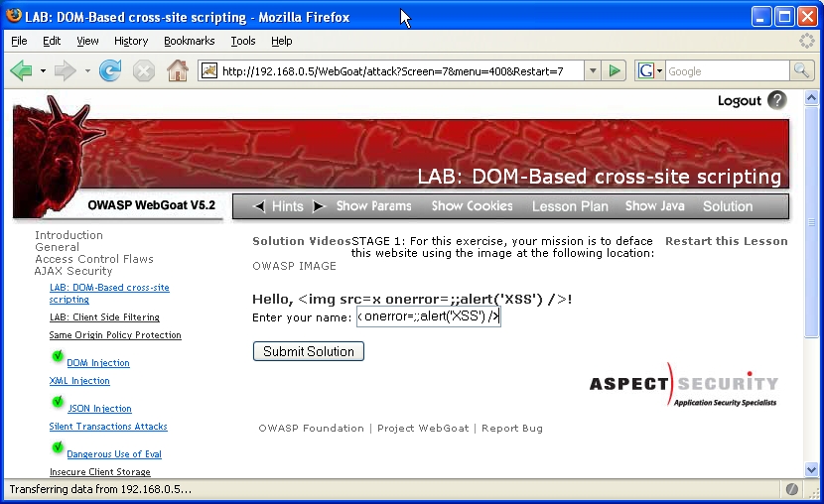Viewport: 824px width, 504px height.
Task: Open the Client Side Filtering lab link
Action: [x=104, y=317]
